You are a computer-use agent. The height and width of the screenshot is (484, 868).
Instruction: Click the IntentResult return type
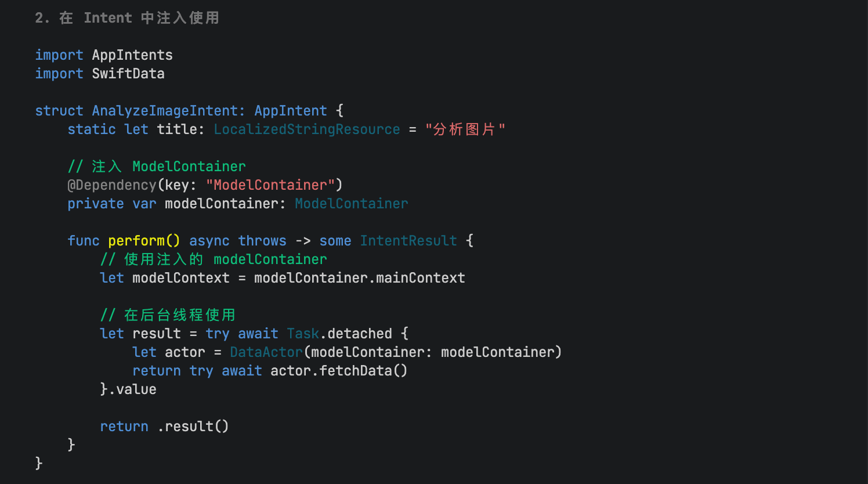[x=408, y=241]
